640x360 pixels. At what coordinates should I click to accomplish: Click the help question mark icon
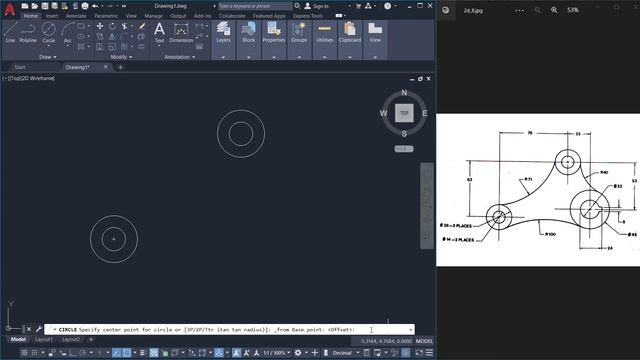pos(387,6)
